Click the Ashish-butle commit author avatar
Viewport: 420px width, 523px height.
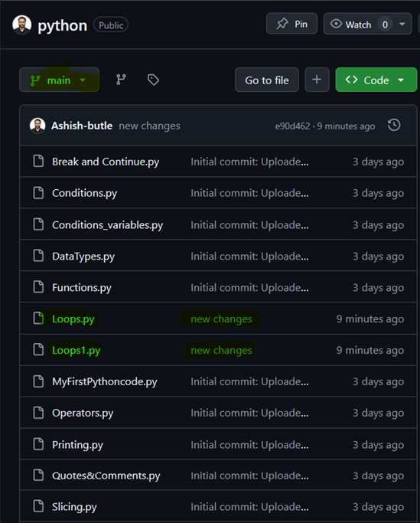coord(37,126)
